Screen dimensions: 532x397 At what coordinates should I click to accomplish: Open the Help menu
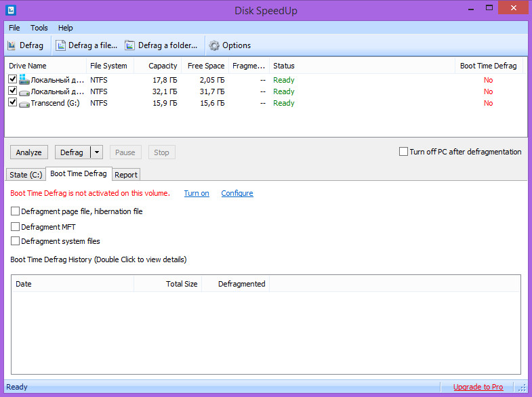point(66,28)
